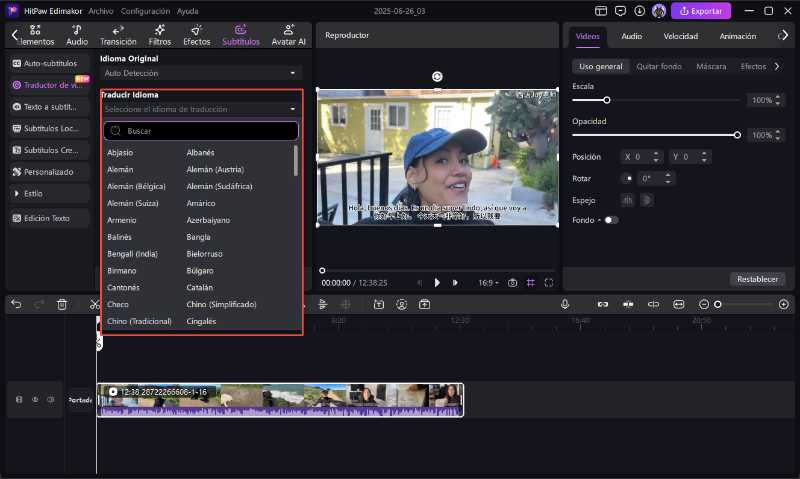
Task: Open the Efectos panel
Action: click(x=196, y=35)
